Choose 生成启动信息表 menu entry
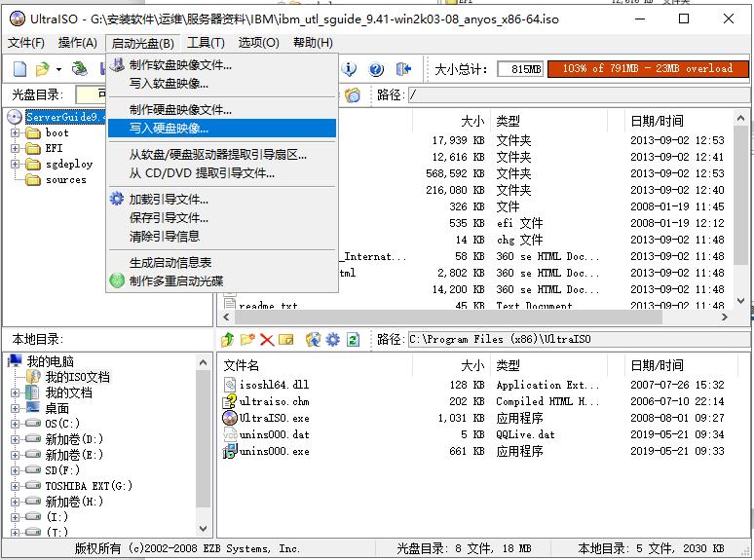Image resolution: width=754 pixels, height=560 pixels. (x=222, y=262)
